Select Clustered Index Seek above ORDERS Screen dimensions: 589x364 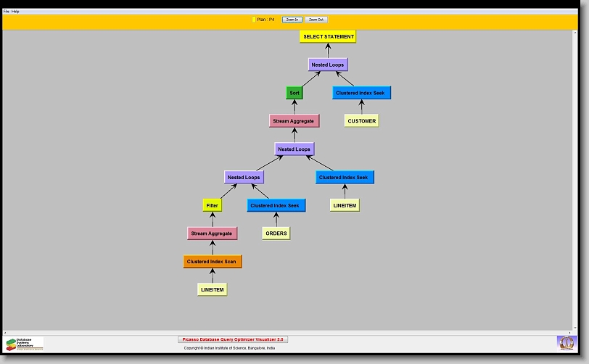[276, 205]
